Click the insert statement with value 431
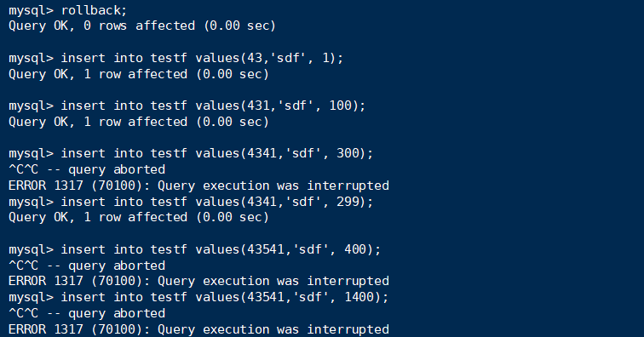Image resolution: width=644 pixels, height=337 pixels. coord(213,106)
